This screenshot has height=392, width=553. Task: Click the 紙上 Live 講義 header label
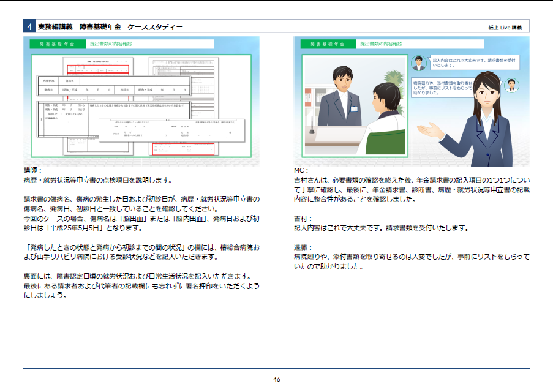(505, 27)
